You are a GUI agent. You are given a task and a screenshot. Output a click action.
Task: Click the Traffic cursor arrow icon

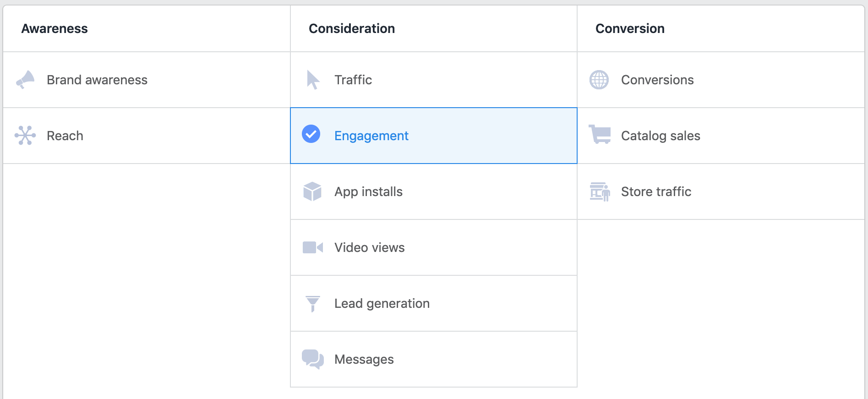click(313, 80)
